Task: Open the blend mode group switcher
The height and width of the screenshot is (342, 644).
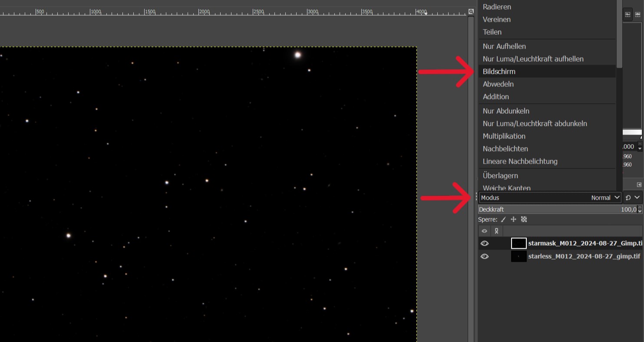Action: pyautogui.click(x=632, y=197)
